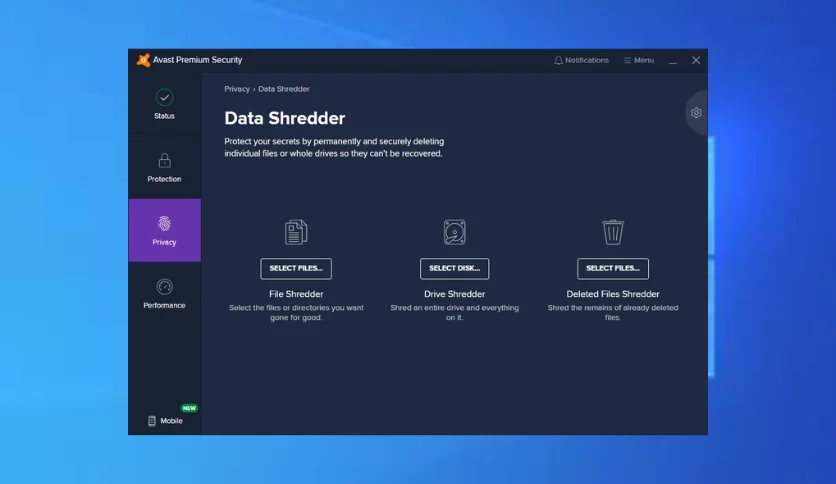Open the Mobile section
Viewport: 836px width, 484px height.
pyautogui.click(x=165, y=421)
